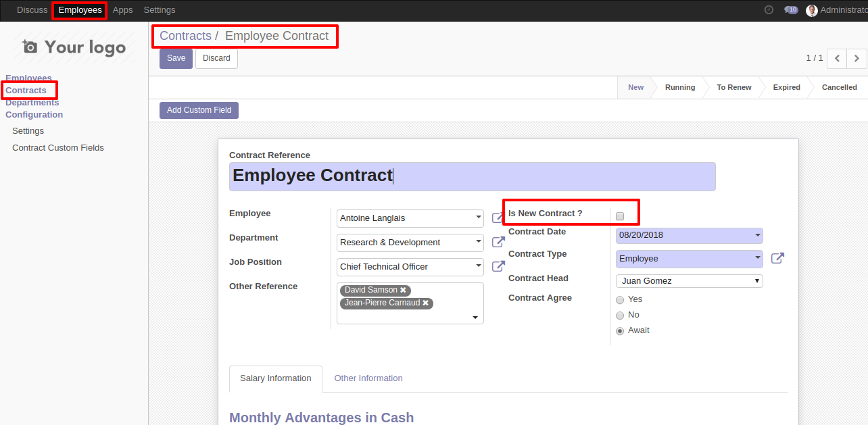Click the Add Custom Field button
The height and width of the screenshot is (425, 868).
[199, 110]
